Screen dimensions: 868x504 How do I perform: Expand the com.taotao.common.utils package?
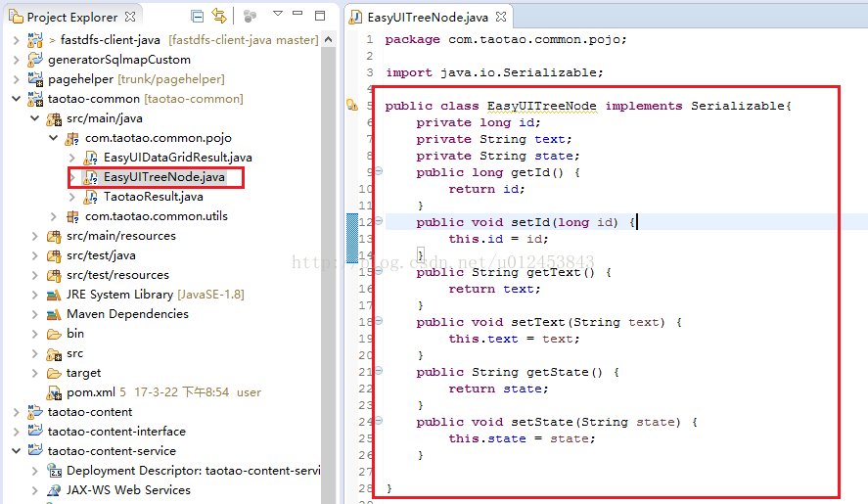53,216
